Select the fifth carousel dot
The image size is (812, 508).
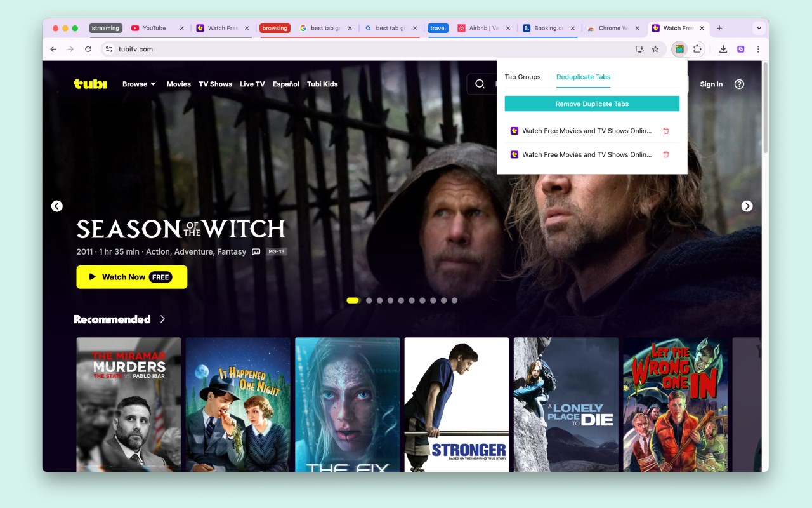pyautogui.click(x=401, y=300)
